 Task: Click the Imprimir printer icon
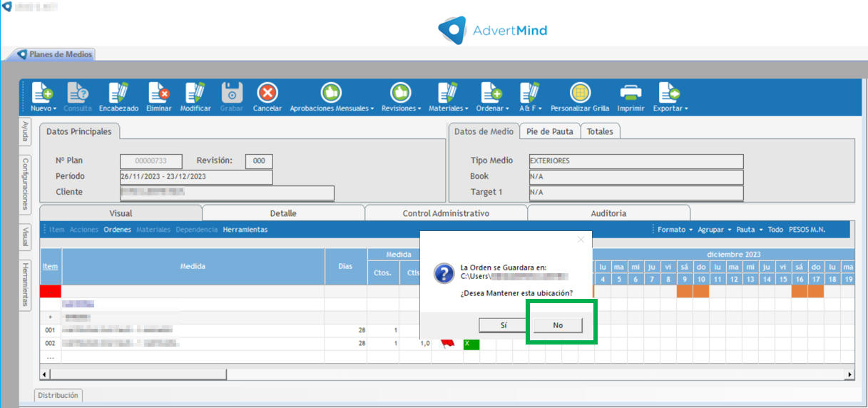point(630,93)
